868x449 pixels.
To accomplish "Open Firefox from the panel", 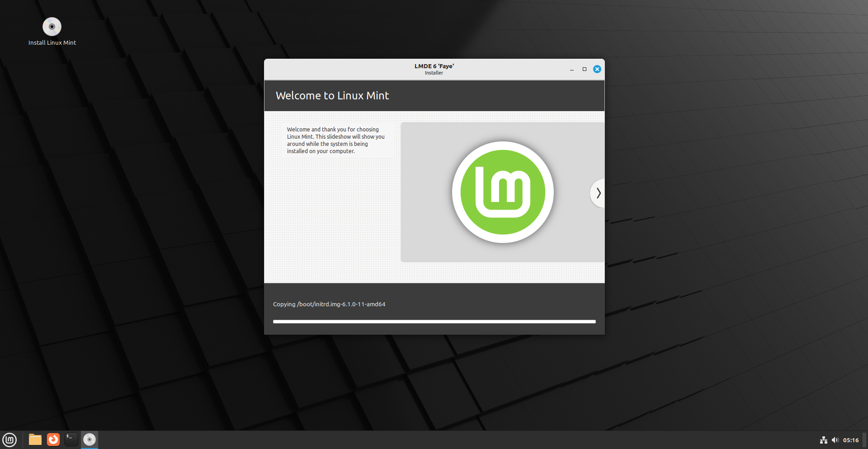I will tap(53, 440).
